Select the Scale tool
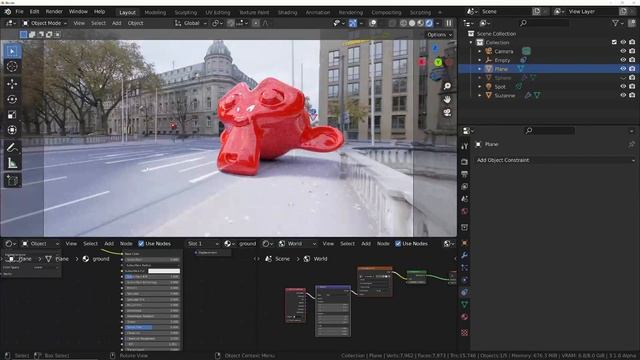 point(12,115)
